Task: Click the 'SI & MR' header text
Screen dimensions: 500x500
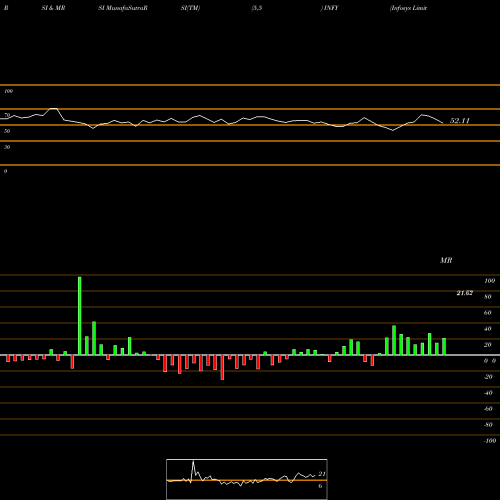Action: (x=53, y=8)
